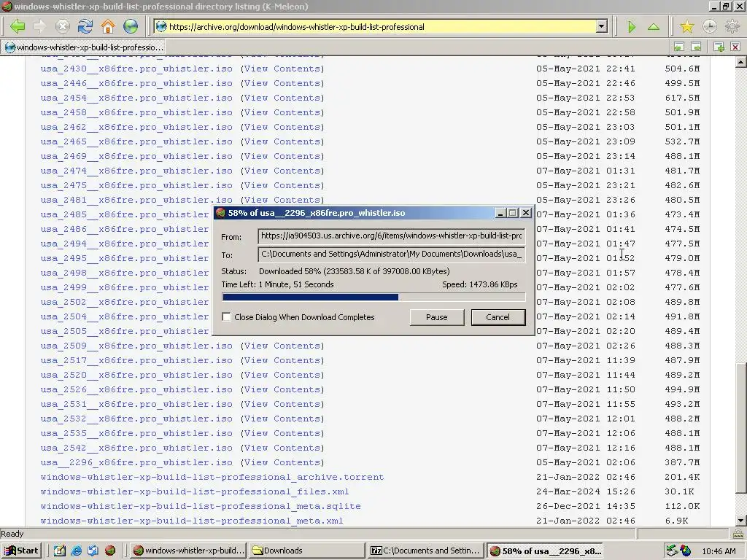Expand the URL bar history dropdown arrow

(x=602, y=27)
